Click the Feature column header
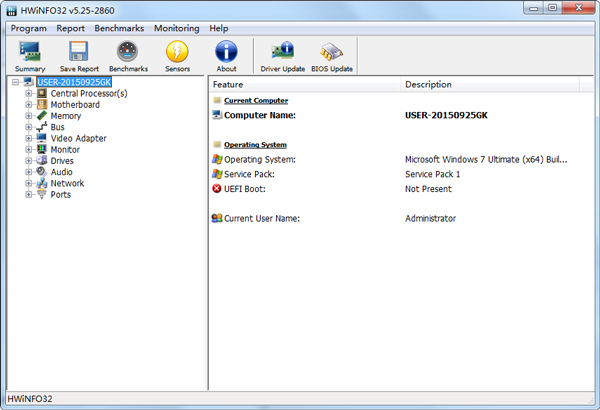This screenshot has width=600, height=410. [305, 84]
